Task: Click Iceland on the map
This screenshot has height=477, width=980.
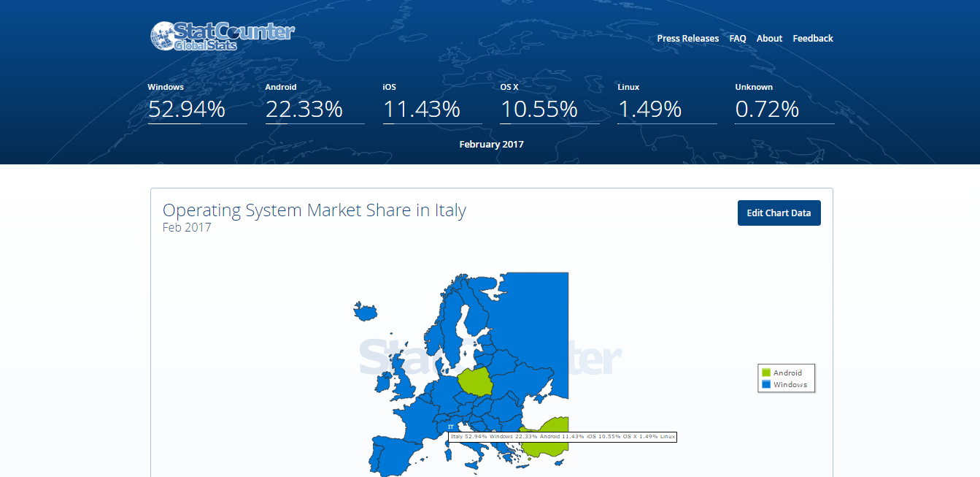Action: pyautogui.click(x=366, y=311)
